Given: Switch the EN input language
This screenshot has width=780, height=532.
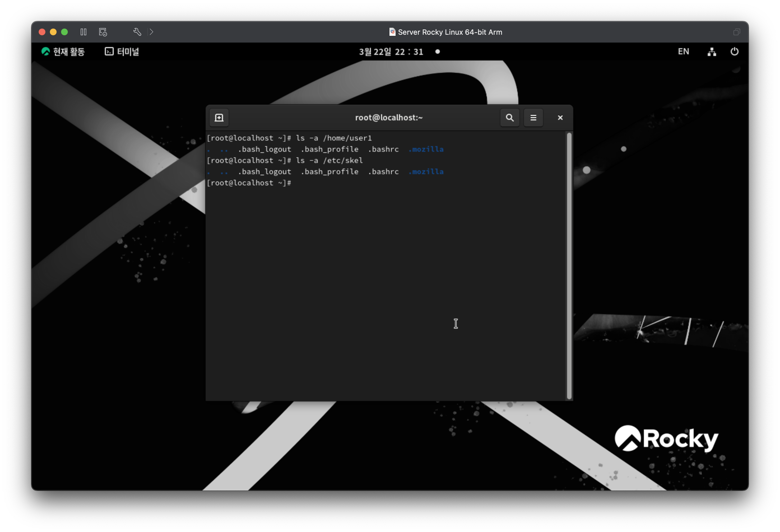Looking at the screenshot, I should [x=683, y=52].
